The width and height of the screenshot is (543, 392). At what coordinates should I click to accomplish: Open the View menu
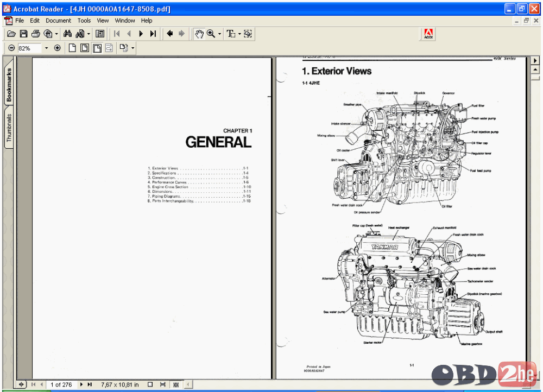point(103,21)
